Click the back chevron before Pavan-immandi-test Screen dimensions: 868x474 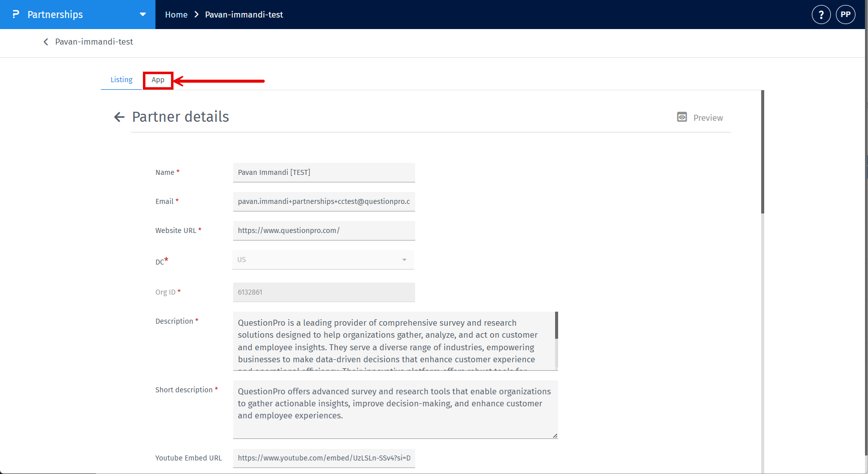46,42
